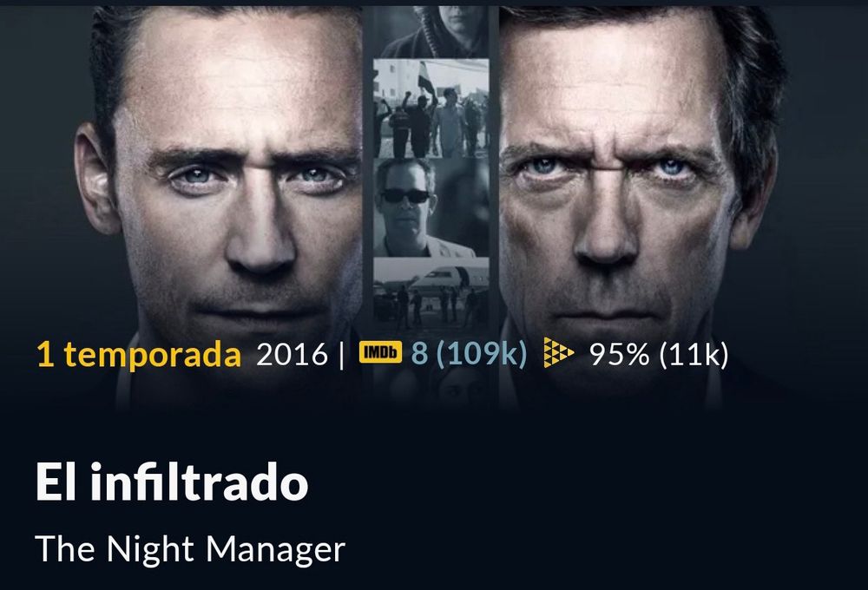Open the hooded figure thumbnail at top
868x590 pixels.
(x=431, y=31)
